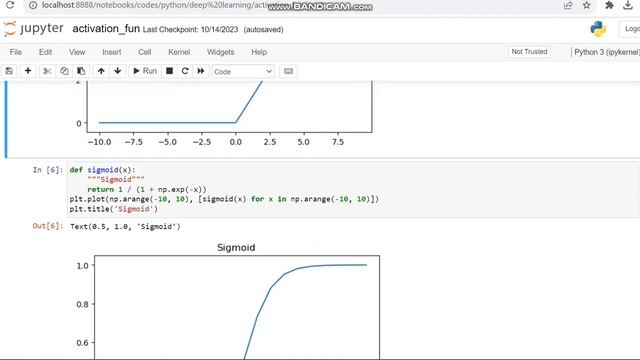Screen dimensions: 640x360
Task: Click the Sigmoid plot title
Action: coord(236,248)
